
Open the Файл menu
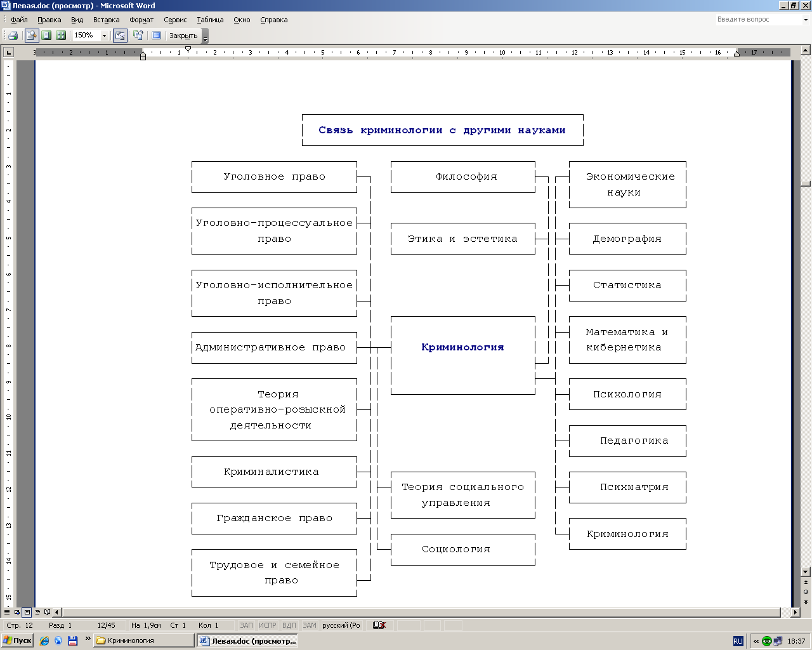[x=19, y=20]
